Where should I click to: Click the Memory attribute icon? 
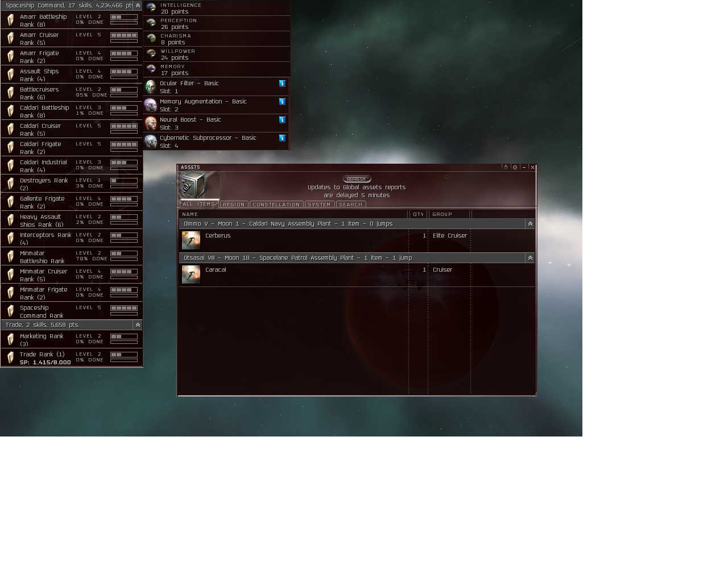151,69
